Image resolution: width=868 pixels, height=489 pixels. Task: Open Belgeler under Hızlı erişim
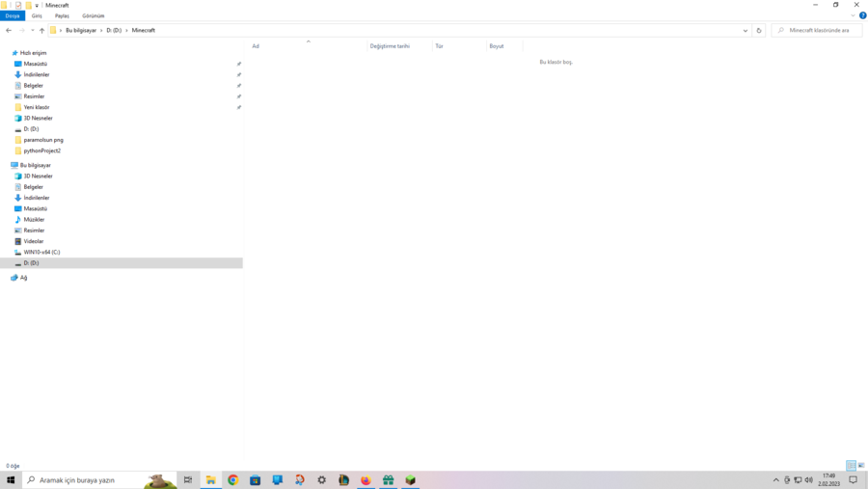(33, 86)
